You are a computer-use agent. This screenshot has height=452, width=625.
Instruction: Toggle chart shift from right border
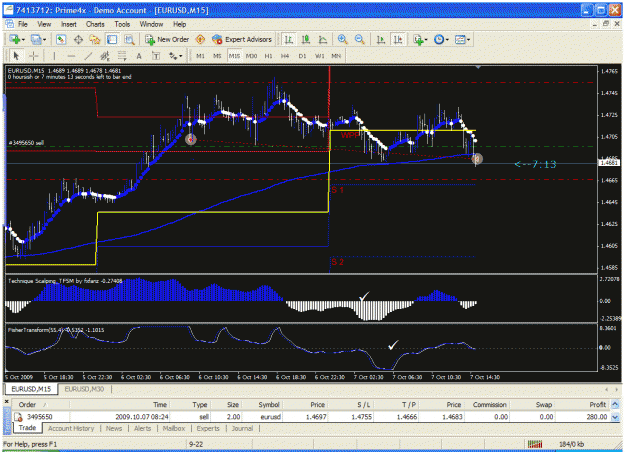[x=398, y=39]
